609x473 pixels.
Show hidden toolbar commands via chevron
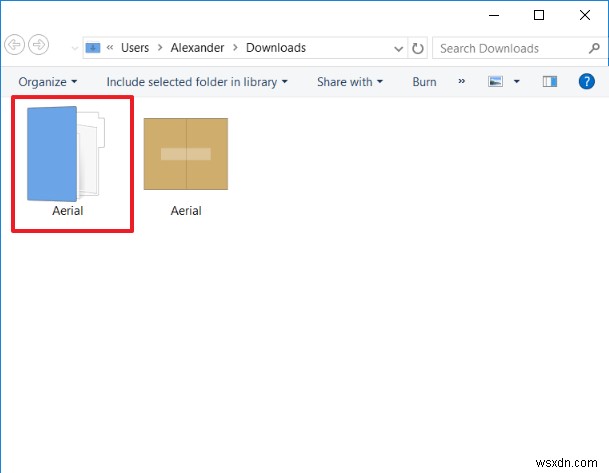coord(461,82)
